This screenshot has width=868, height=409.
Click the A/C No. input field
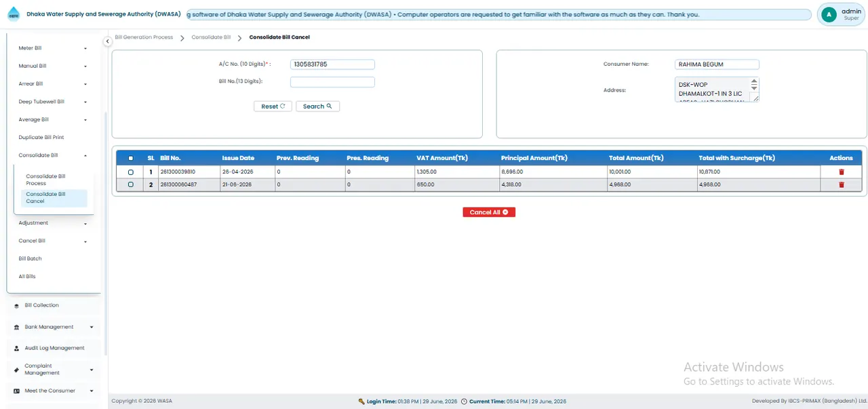(x=332, y=64)
